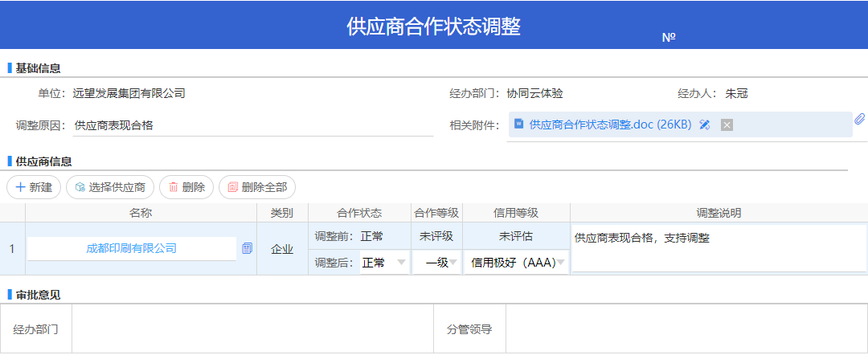Click the 分管领导 approval opinion box
The width and height of the screenshot is (868, 355).
(686, 329)
